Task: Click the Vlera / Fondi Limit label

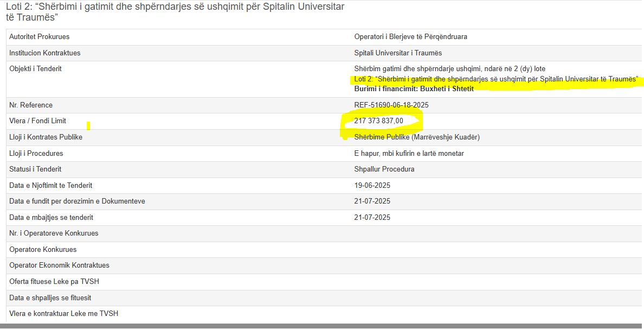Action: click(x=37, y=121)
